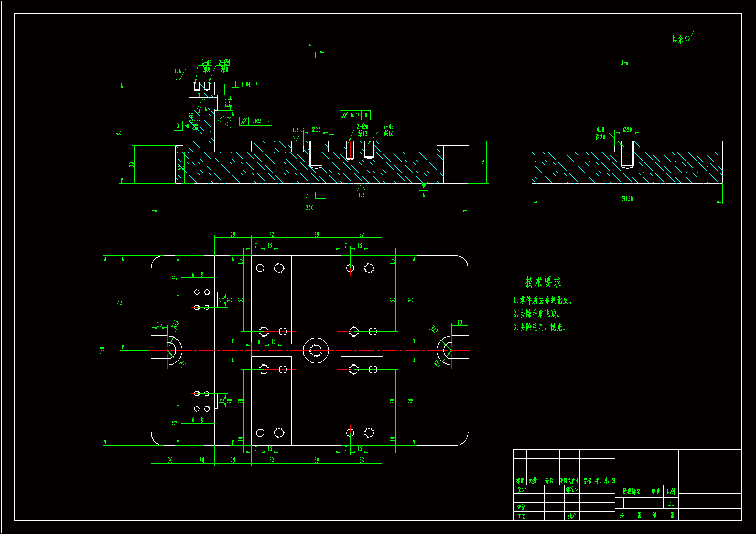Click the datum B square label
The width and height of the screenshot is (756, 534).
(x=178, y=126)
